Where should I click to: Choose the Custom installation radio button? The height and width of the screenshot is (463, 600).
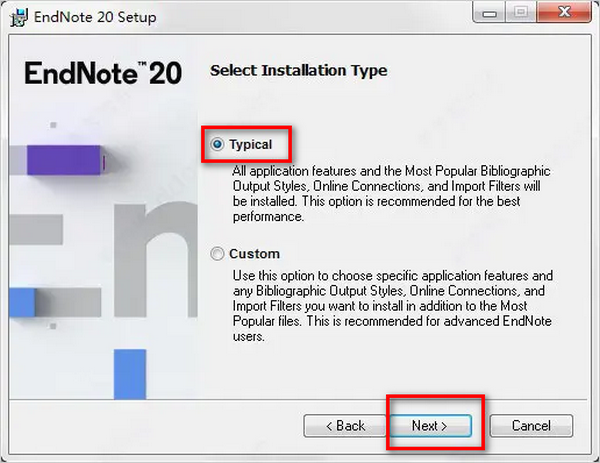(x=217, y=254)
